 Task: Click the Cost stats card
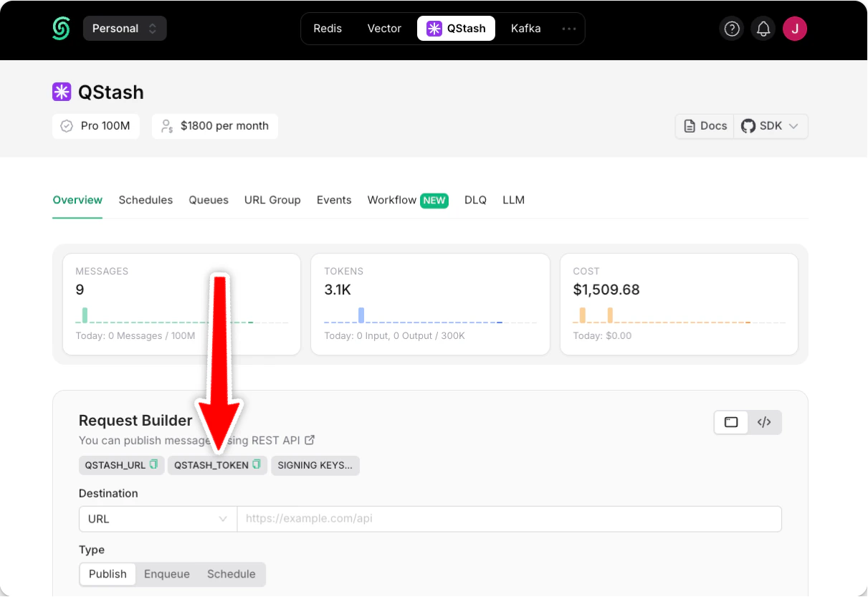[x=679, y=304]
